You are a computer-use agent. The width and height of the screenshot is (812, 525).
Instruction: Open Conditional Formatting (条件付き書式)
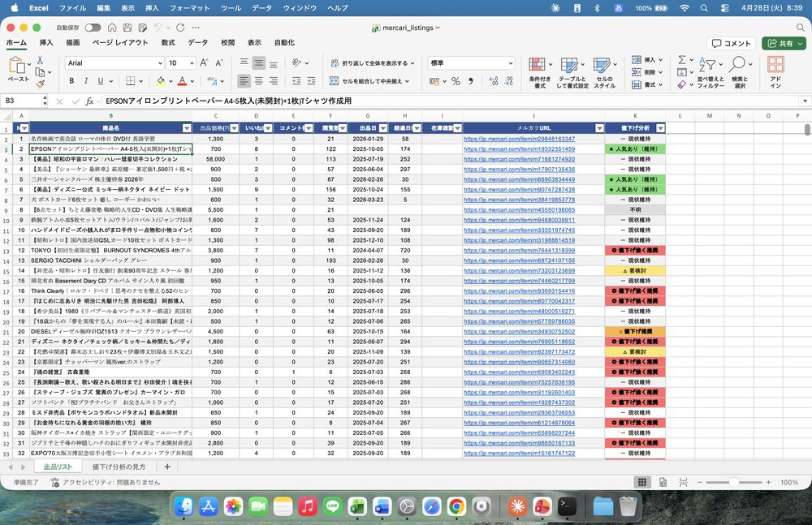click(x=540, y=73)
